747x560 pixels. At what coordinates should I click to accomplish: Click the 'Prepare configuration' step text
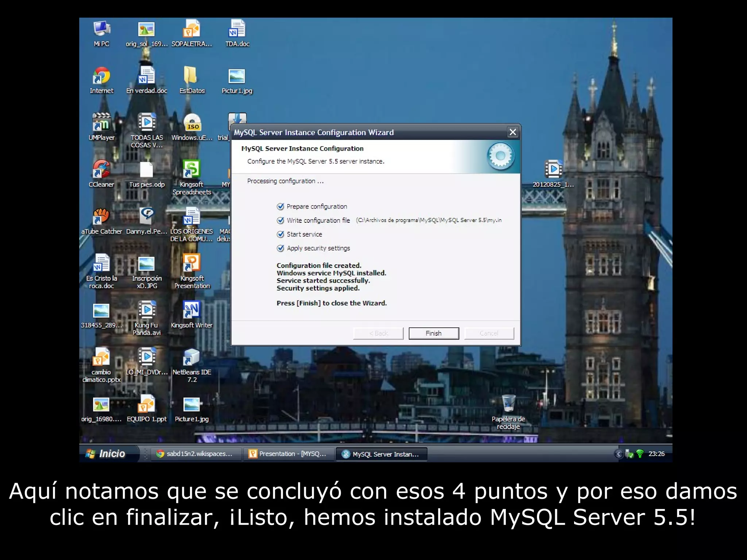[317, 206]
